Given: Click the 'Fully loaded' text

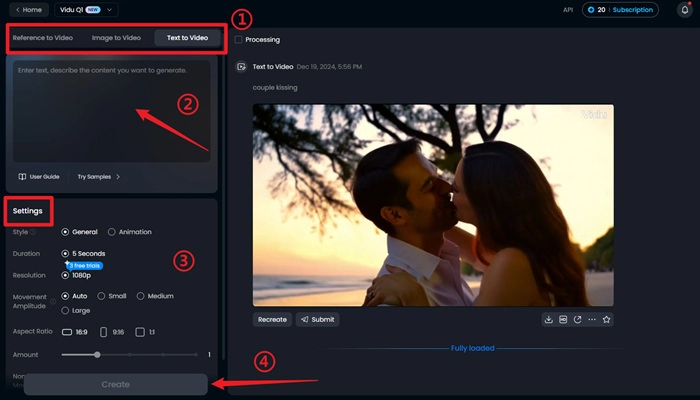Looking at the screenshot, I should coord(472,348).
